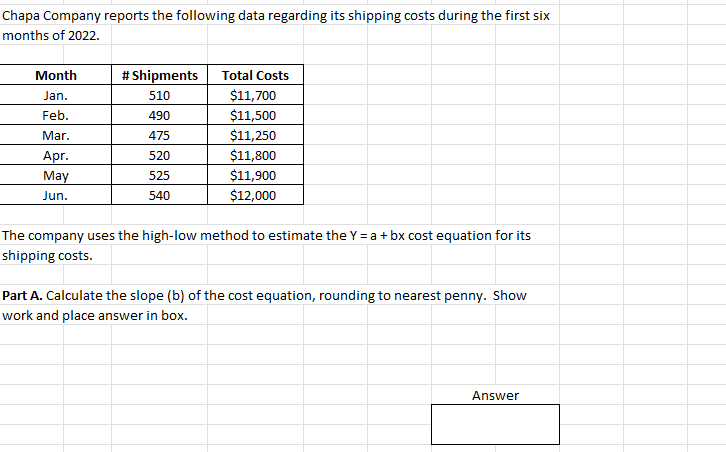Select the $11,900 cost cell
The image size is (726, 452).
[255, 175]
